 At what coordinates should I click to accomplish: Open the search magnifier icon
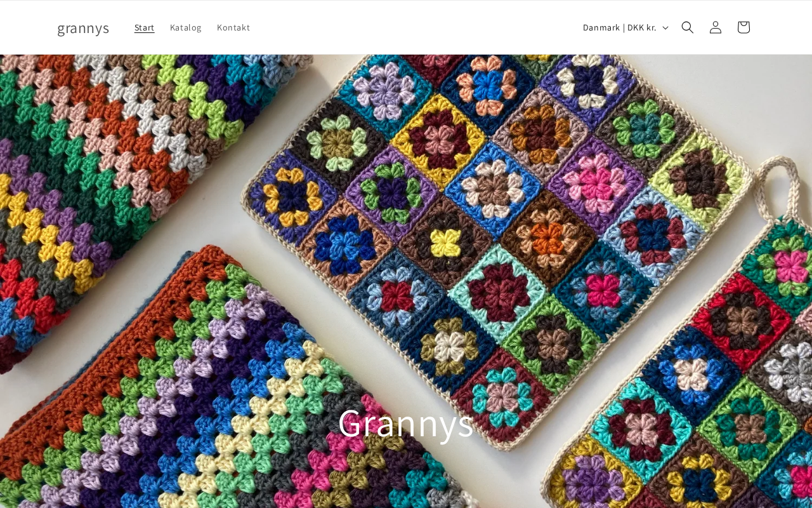tap(688, 27)
